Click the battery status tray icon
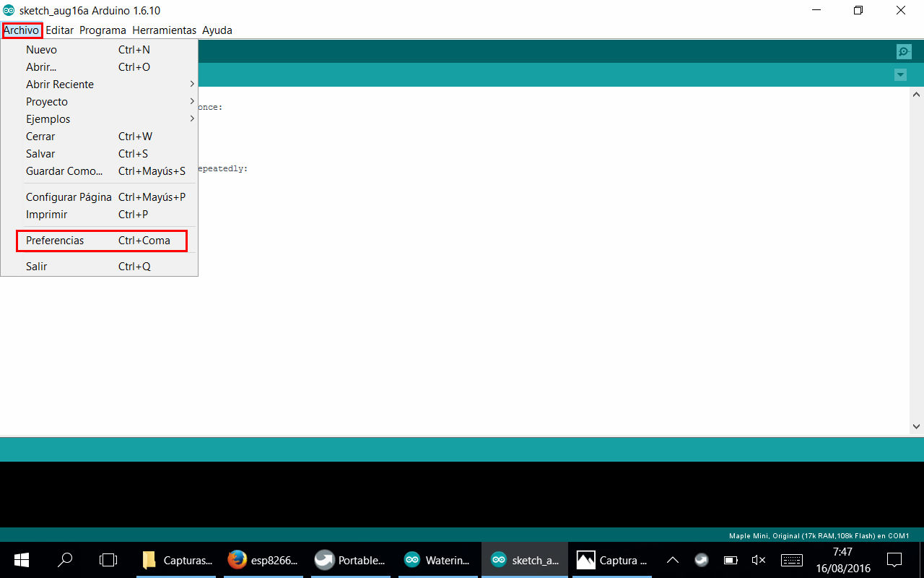 point(731,560)
